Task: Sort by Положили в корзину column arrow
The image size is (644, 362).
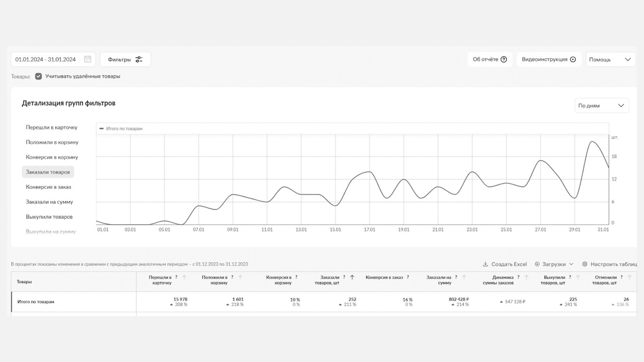Action: (x=240, y=277)
